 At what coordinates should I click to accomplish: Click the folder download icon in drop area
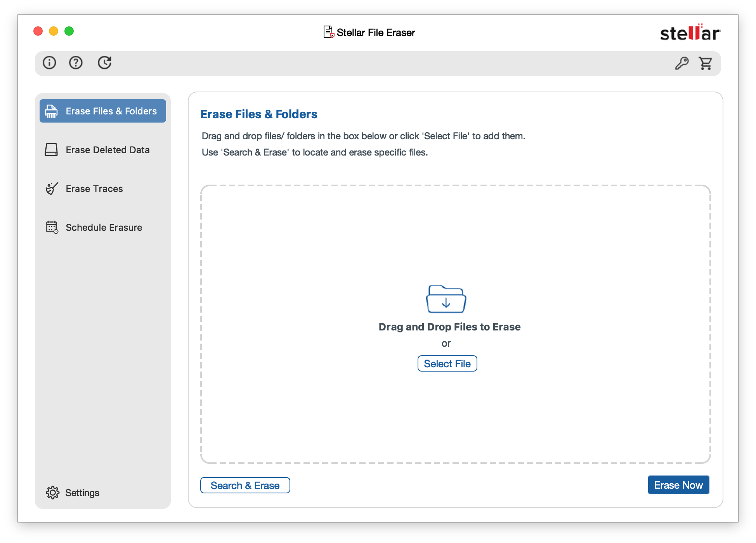[x=446, y=299]
